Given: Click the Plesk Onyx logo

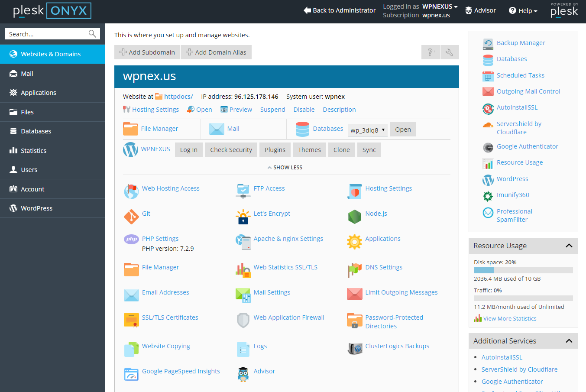Looking at the screenshot, I should click(52, 11).
